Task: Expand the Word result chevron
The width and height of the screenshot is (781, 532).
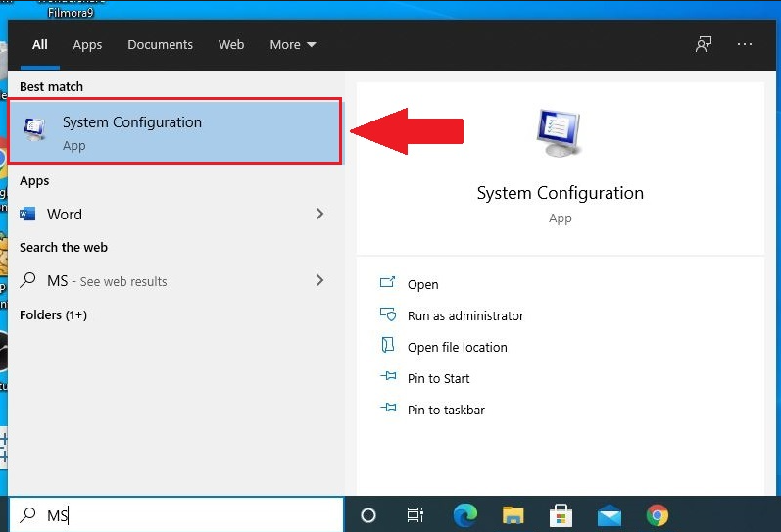Action: point(319,215)
